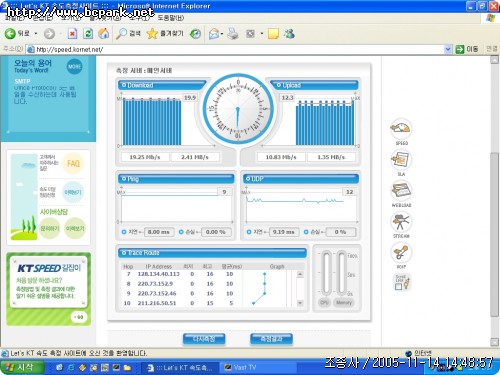Click the CPU gauge slider
The width and height of the screenshot is (500, 375).
(x=326, y=273)
